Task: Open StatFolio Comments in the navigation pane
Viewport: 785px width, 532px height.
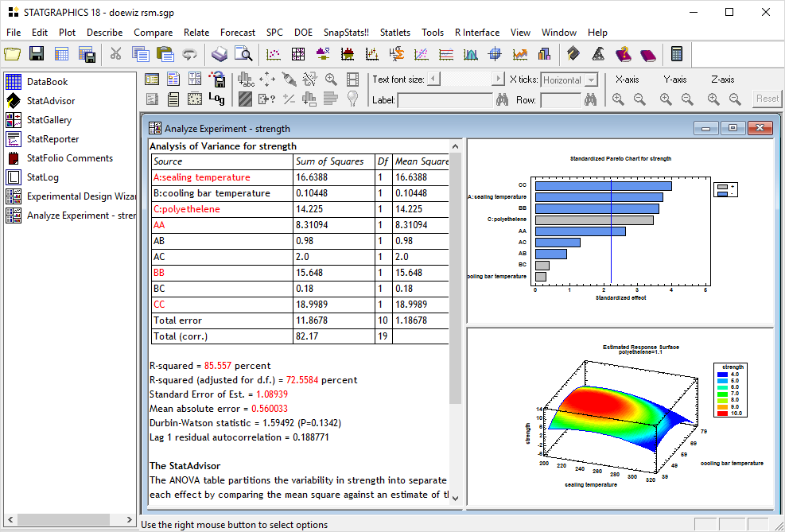Action: coord(69,157)
